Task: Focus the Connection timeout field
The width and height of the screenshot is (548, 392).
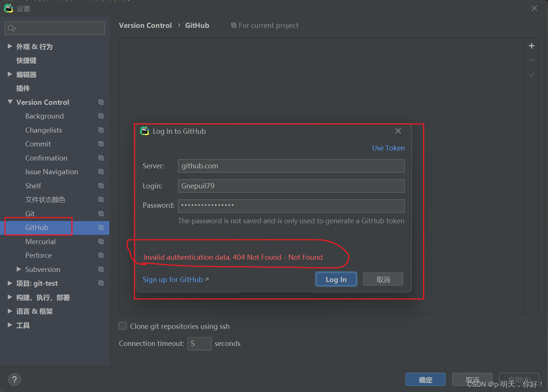Action: point(199,343)
